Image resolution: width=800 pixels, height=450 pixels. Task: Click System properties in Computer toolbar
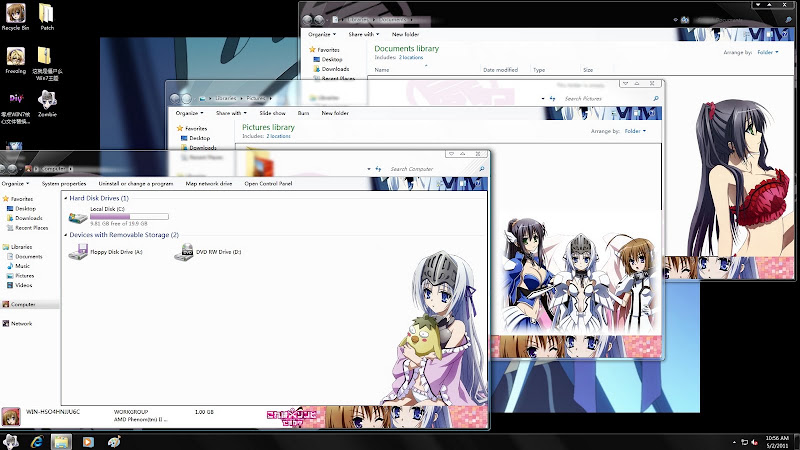[x=64, y=183]
